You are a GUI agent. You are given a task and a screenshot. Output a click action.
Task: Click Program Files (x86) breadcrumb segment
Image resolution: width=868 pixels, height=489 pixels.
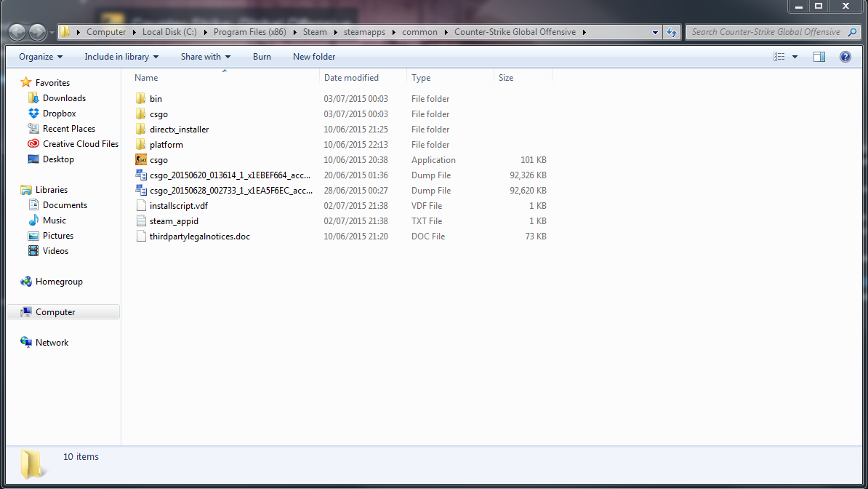[249, 32]
